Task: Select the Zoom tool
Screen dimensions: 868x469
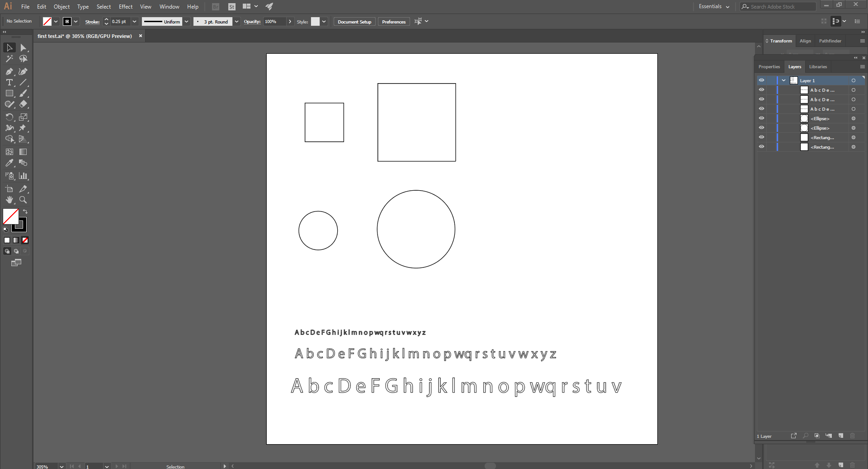Action: tap(23, 200)
